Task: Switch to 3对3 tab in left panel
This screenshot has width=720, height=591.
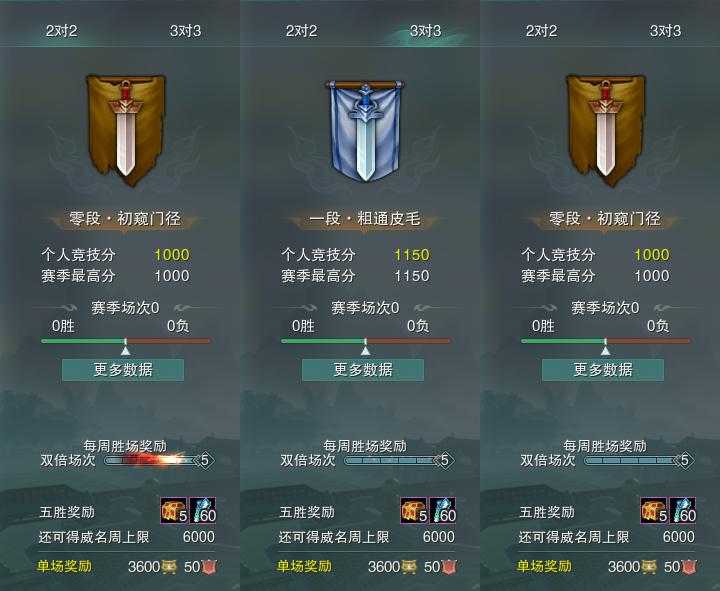Action: pyautogui.click(x=186, y=31)
